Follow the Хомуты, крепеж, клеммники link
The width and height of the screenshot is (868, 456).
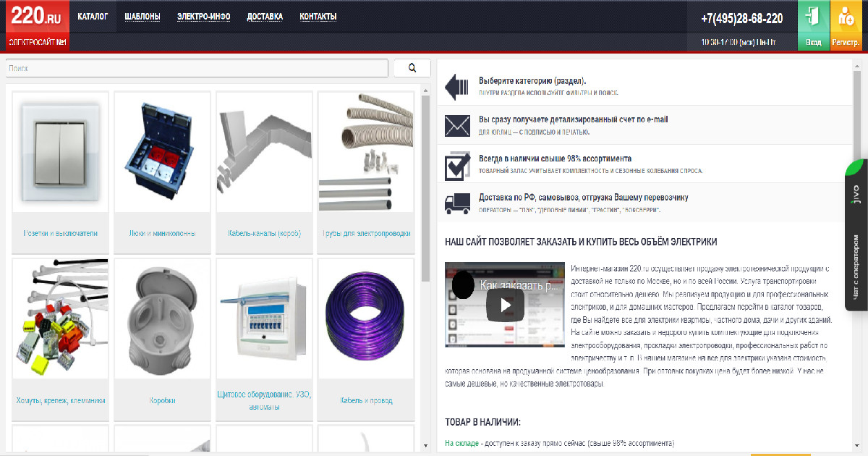click(61, 400)
